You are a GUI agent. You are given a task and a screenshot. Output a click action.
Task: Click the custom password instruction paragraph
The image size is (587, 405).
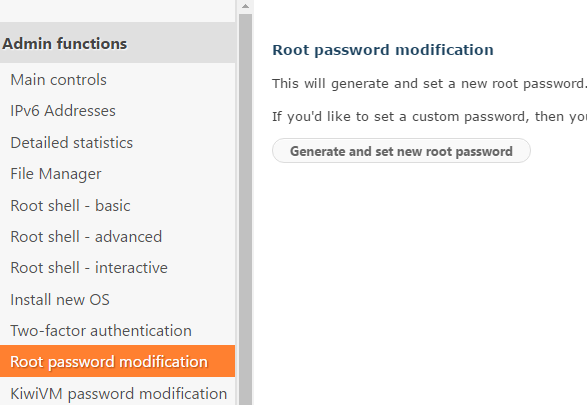click(429, 116)
